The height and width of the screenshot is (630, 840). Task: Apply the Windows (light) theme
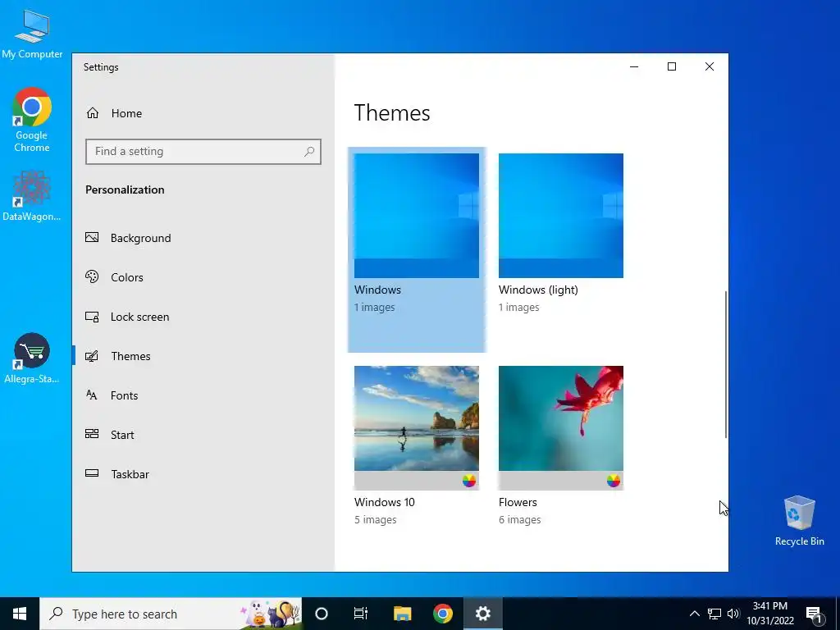coord(561,216)
